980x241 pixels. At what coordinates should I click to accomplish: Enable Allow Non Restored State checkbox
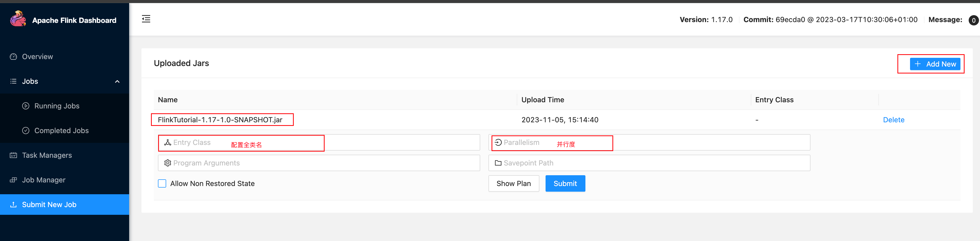point(162,184)
